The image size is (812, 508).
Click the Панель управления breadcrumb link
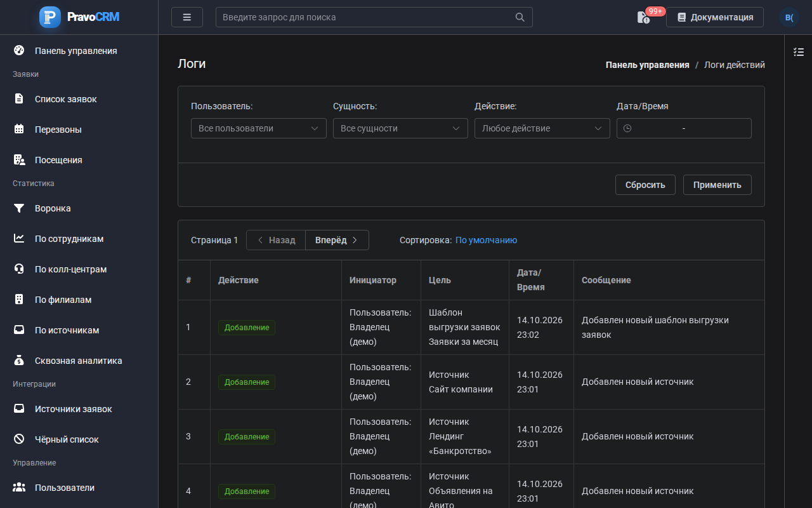(x=647, y=65)
